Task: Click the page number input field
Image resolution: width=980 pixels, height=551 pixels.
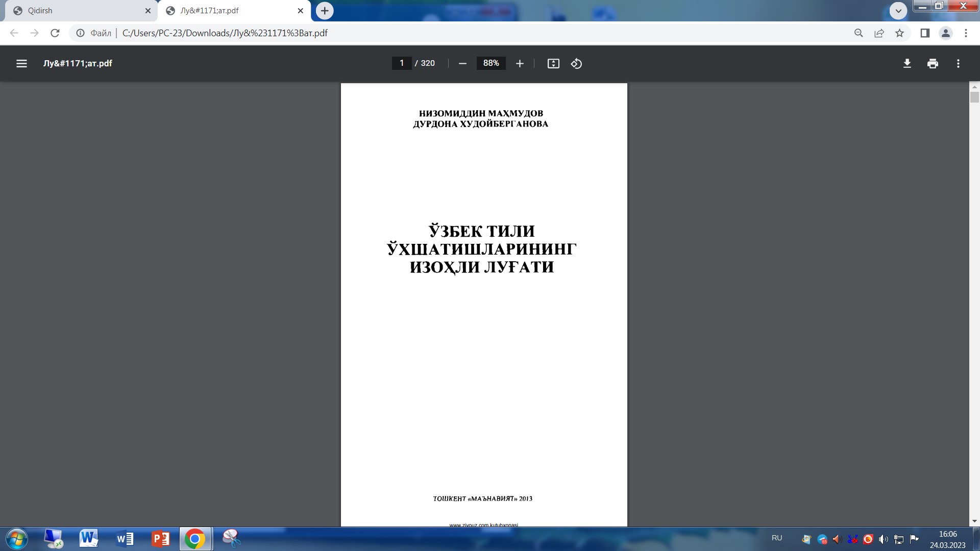Action: point(402,63)
